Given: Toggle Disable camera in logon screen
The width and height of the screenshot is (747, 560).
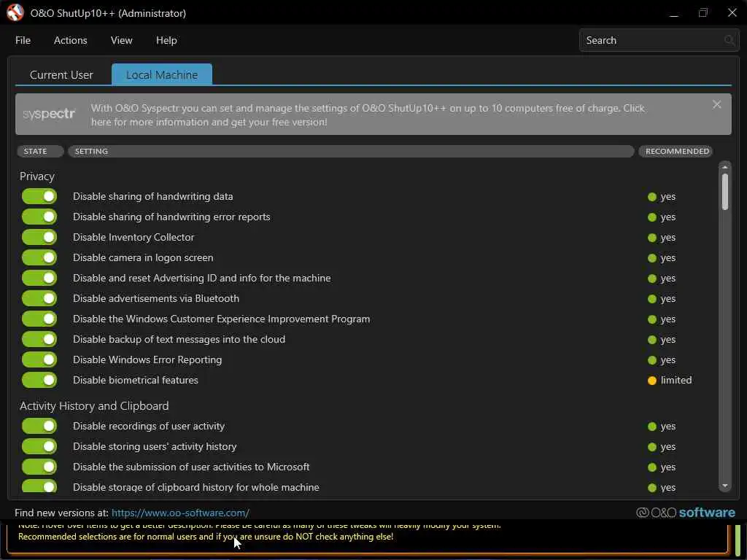Looking at the screenshot, I should [x=39, y=257].
